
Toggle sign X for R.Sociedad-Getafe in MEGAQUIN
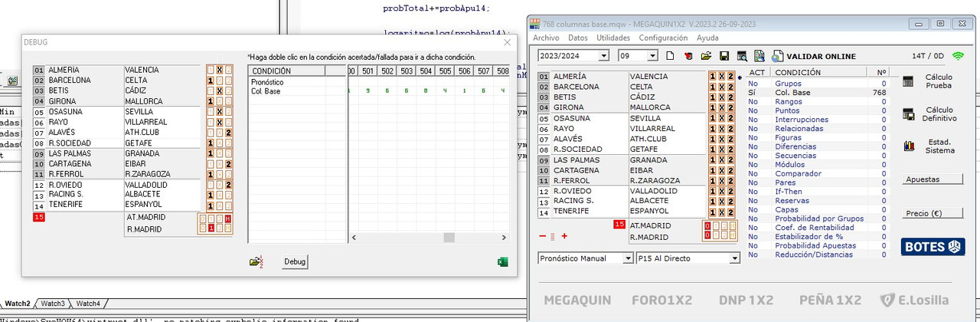pyautogui.click(x=721, y=149)
